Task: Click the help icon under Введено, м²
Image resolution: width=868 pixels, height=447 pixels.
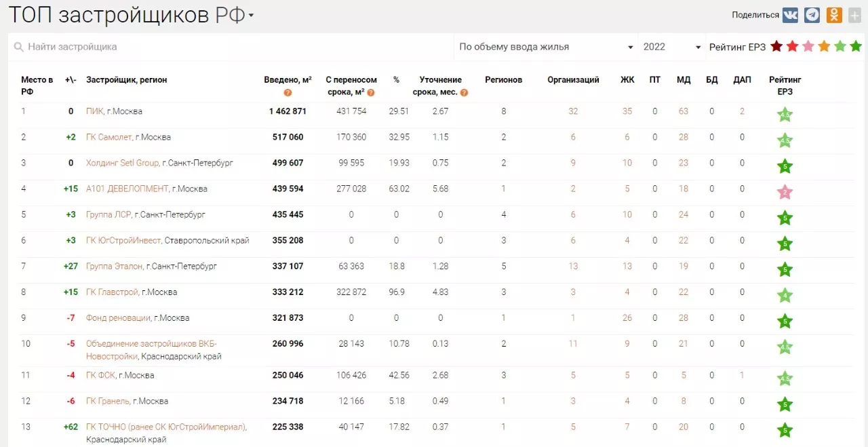Action: pyautogui.click(x=288, y=92)
